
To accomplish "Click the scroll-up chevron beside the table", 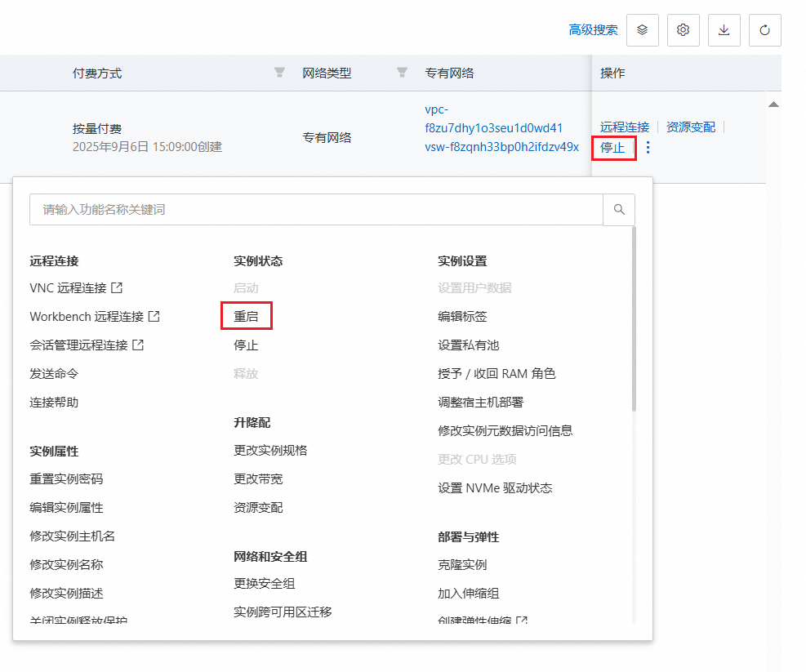I will (x=773, y=104).
